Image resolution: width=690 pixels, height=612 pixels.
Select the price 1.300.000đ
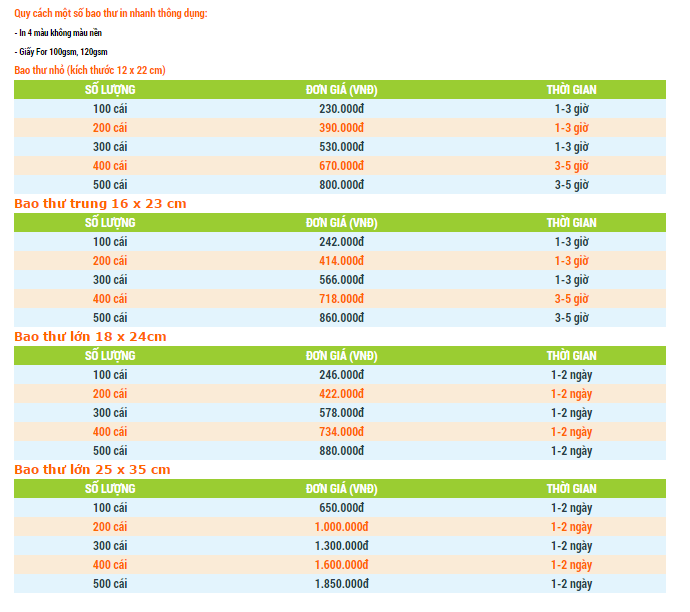pos(342,546)
